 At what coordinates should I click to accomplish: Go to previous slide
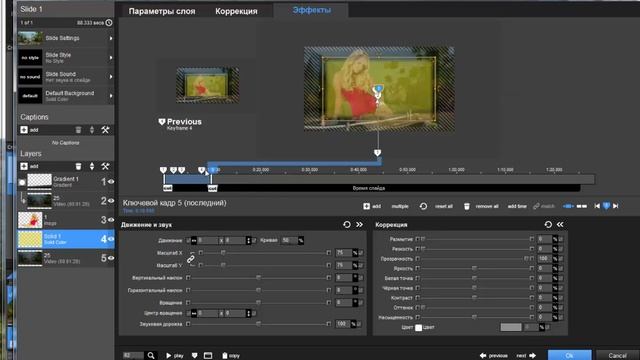493,356
